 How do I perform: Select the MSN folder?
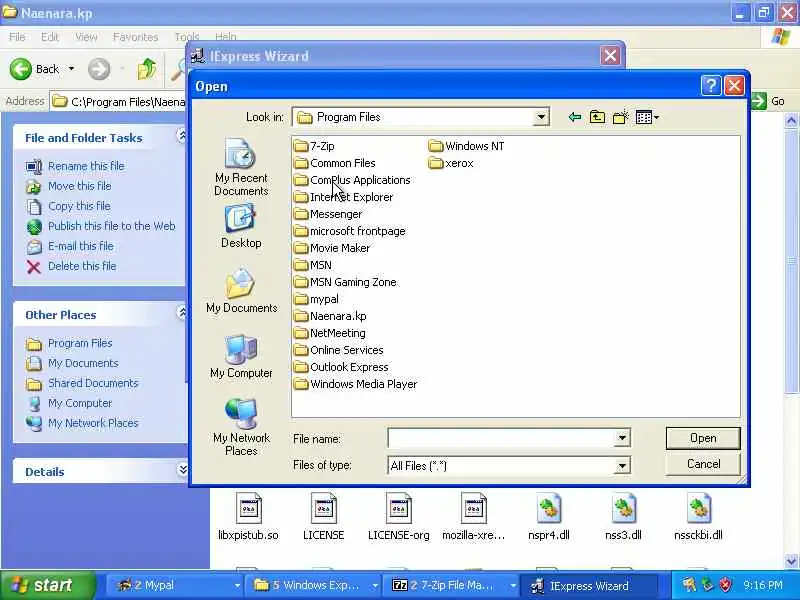coord(313,265)
